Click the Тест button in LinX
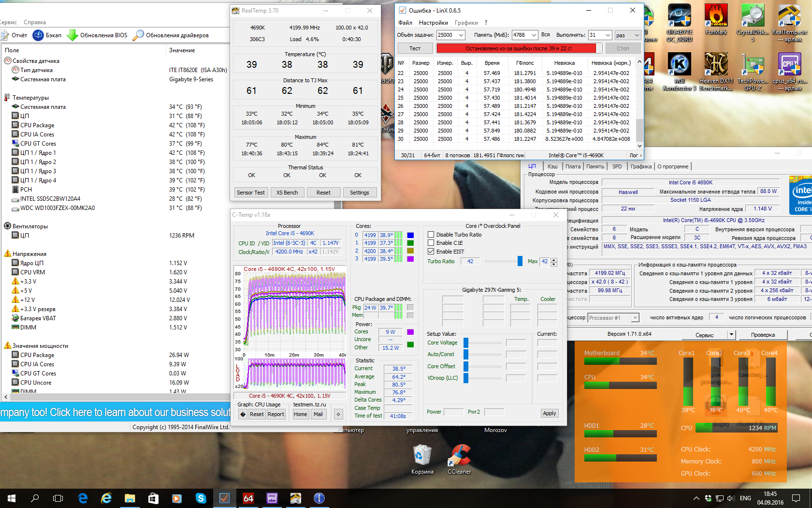 415,48
